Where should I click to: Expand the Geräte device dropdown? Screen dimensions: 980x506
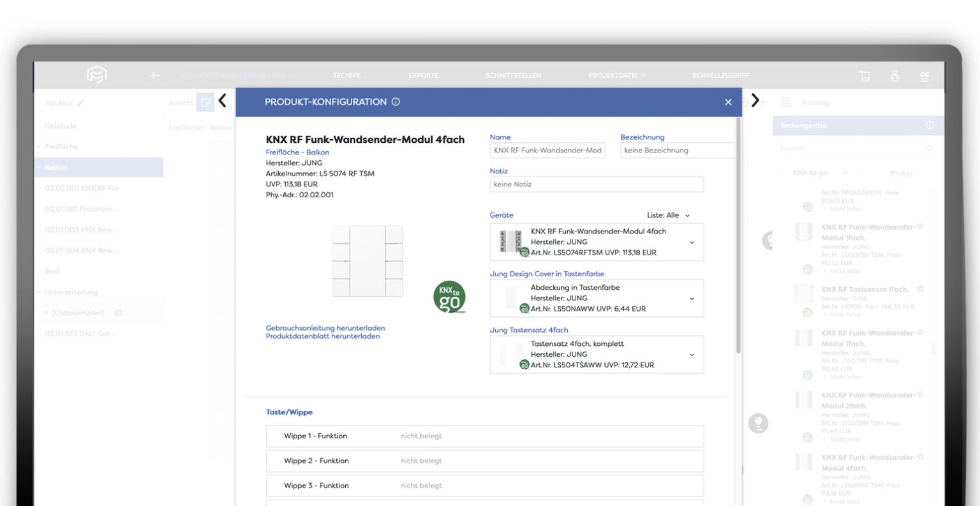click(x=692, y=242)
